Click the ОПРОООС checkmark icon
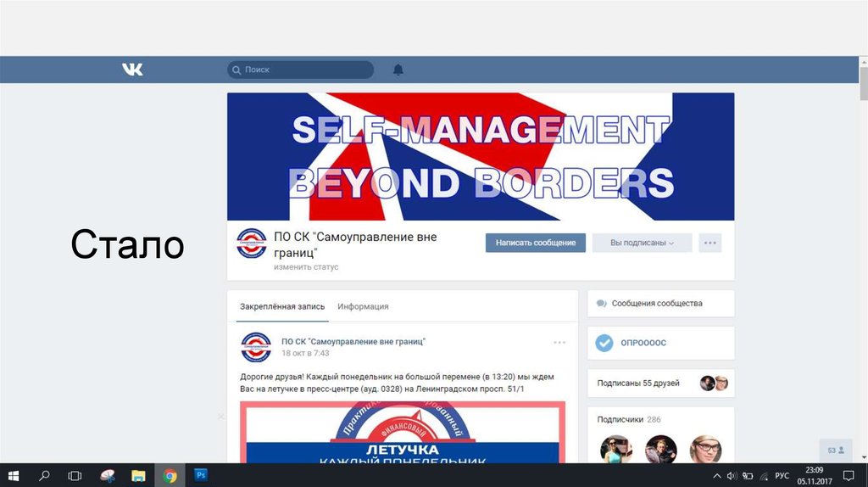The width and height of the screenshot is (868, 487). coord(604,343)
